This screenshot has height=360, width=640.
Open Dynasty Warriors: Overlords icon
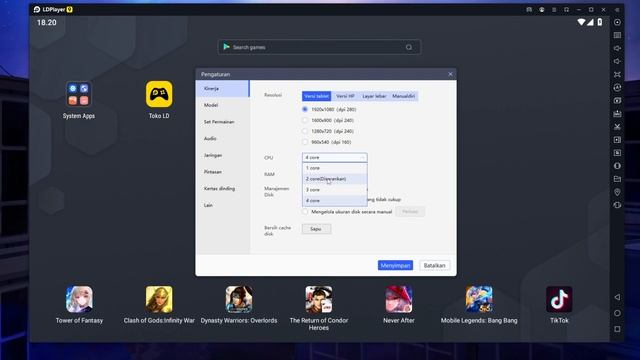(239, 299)
